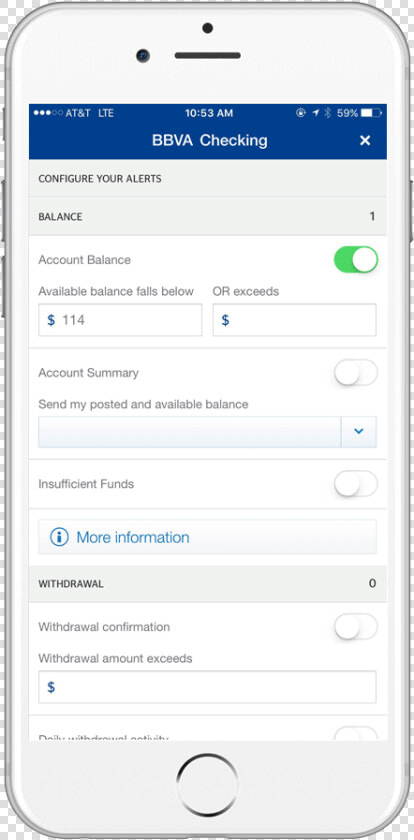
Task: Enable Withdrawal confirmation toggle
Action: (356, 627)
